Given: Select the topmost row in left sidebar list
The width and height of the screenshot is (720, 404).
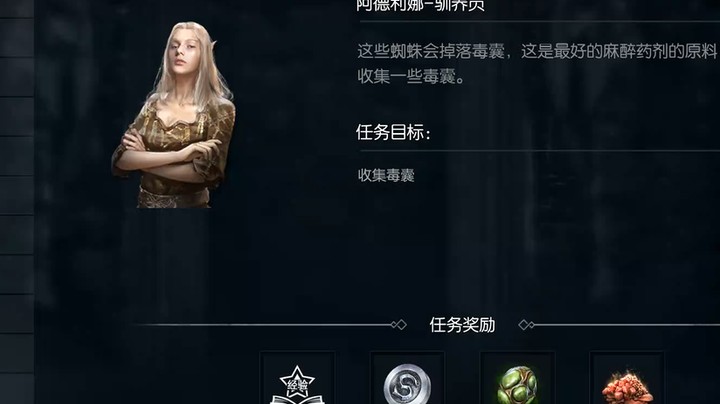Looking at the screenshot, I should (x=17, y=9).
